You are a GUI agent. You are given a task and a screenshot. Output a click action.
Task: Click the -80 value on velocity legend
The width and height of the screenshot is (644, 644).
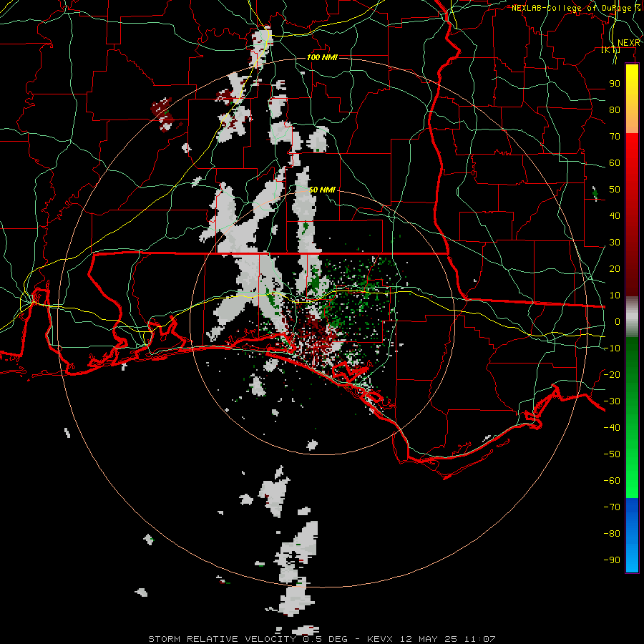(x=612, y=534)
